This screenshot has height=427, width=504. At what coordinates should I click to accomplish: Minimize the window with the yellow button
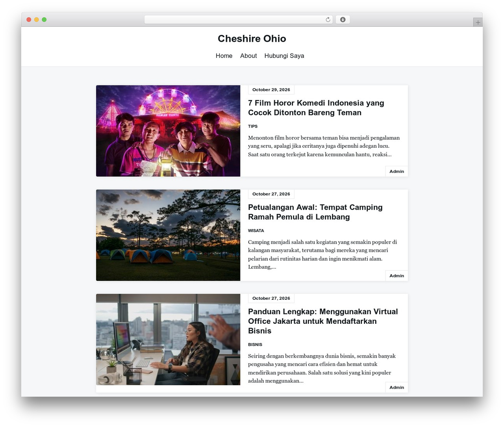coord(37,20)
